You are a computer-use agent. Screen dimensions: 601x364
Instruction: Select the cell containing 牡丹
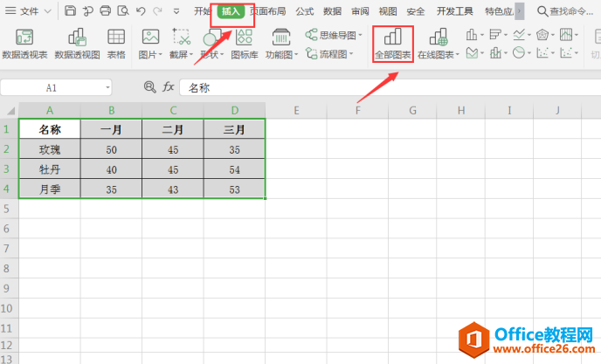tap(50, 169)
